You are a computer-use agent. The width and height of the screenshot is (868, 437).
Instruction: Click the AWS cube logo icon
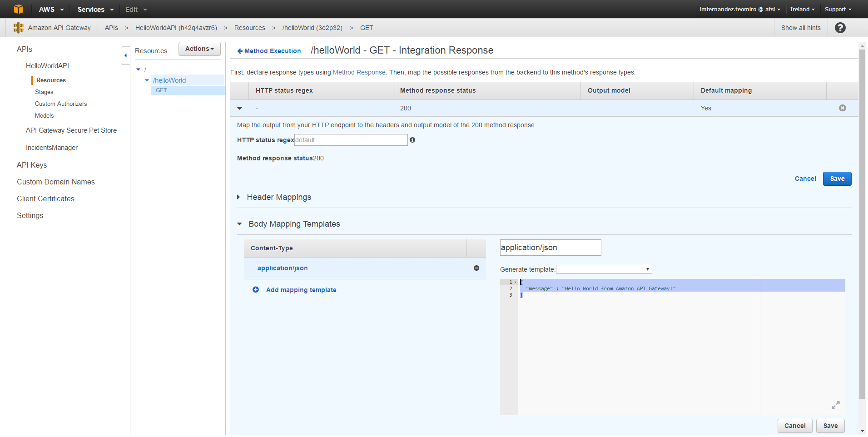pyautogui.click(x=19, y=9)
